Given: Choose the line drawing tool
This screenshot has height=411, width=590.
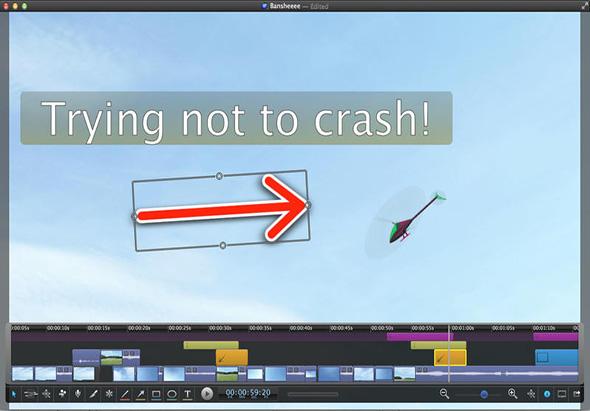Looking at the screenshot, I should (x=125, y=394).
